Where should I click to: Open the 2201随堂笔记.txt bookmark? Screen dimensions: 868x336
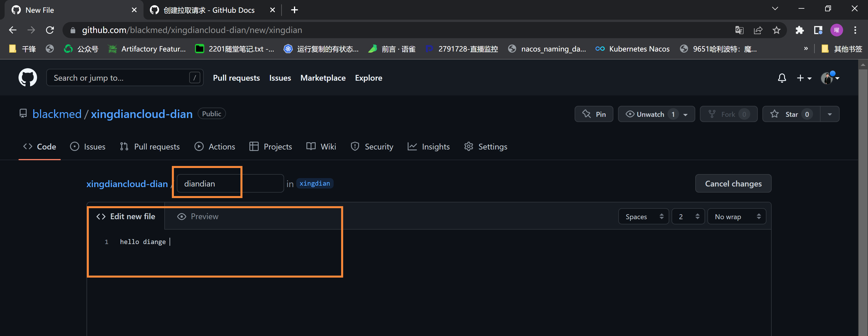(x=235, y=49)
